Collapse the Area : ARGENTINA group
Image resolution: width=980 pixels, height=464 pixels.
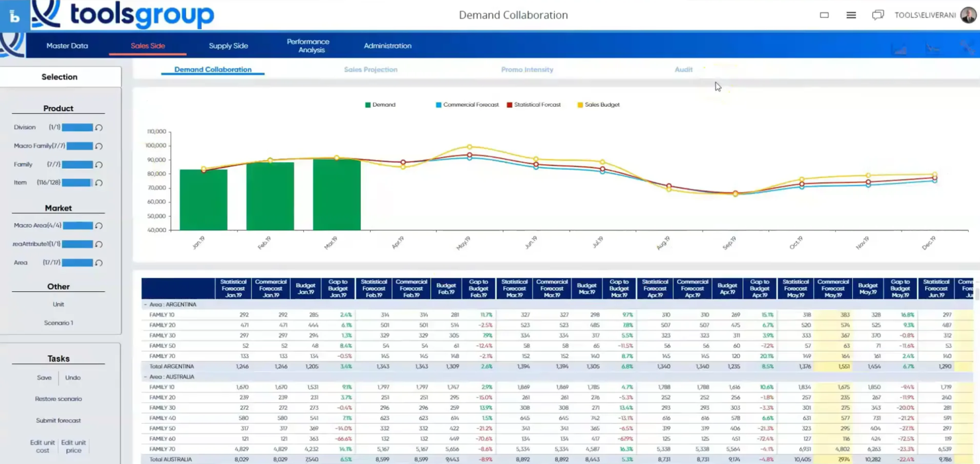click(x=145, y=304)
